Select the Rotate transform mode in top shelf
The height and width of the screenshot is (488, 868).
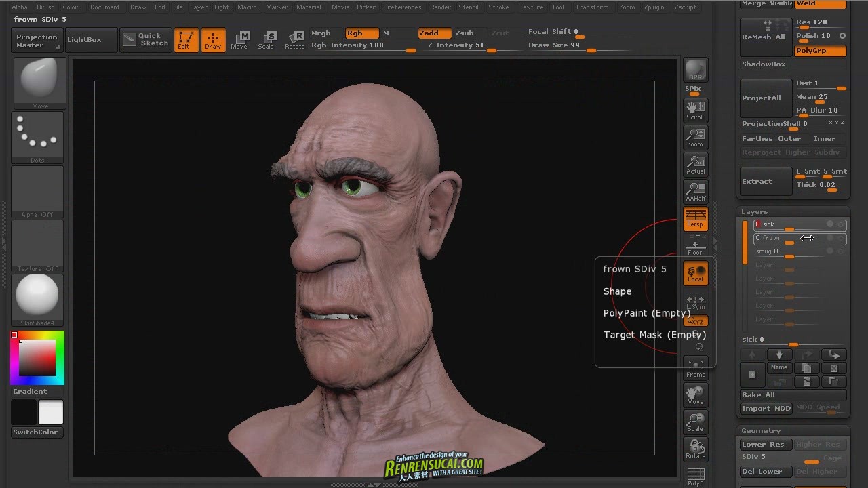click(x=295, y=40)
